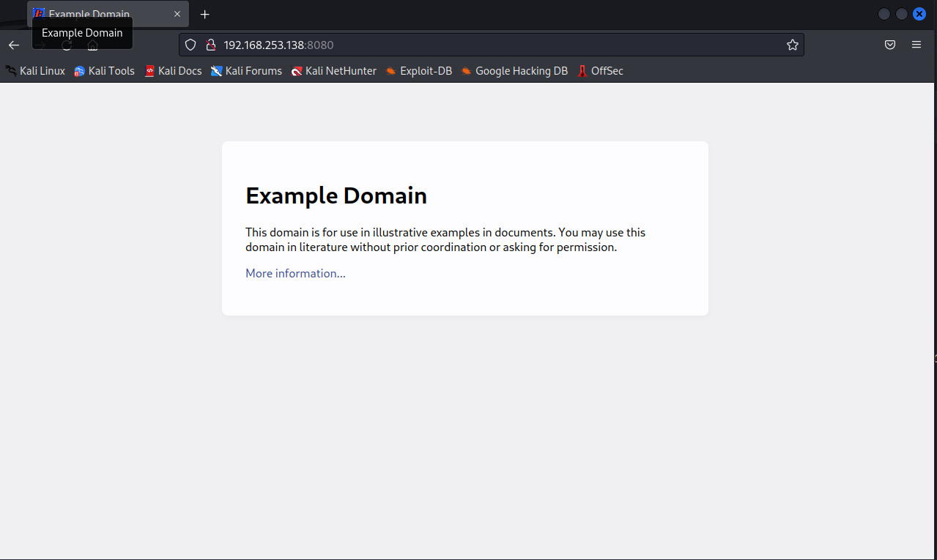937x560 pixels.
Task: Open the Google Hacking DB bookmark
Action: pos(514,71)
